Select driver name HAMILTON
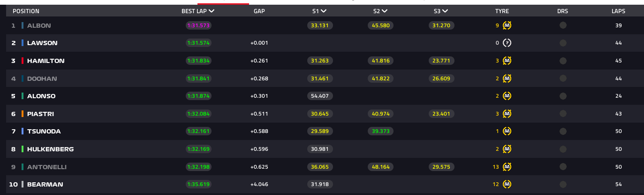This screenshot has height=195, width=644. click(46, 61)
